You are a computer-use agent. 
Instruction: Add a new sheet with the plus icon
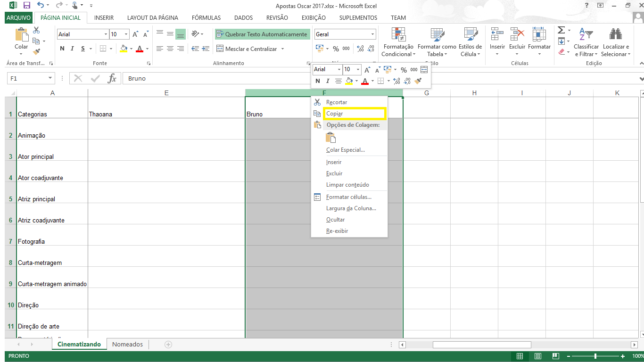[168, 345]
